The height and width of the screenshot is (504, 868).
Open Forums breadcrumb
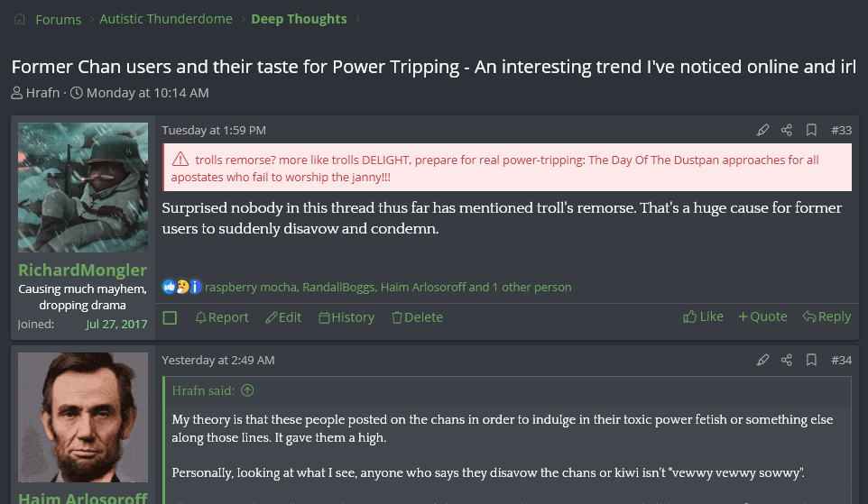point(58,19)
